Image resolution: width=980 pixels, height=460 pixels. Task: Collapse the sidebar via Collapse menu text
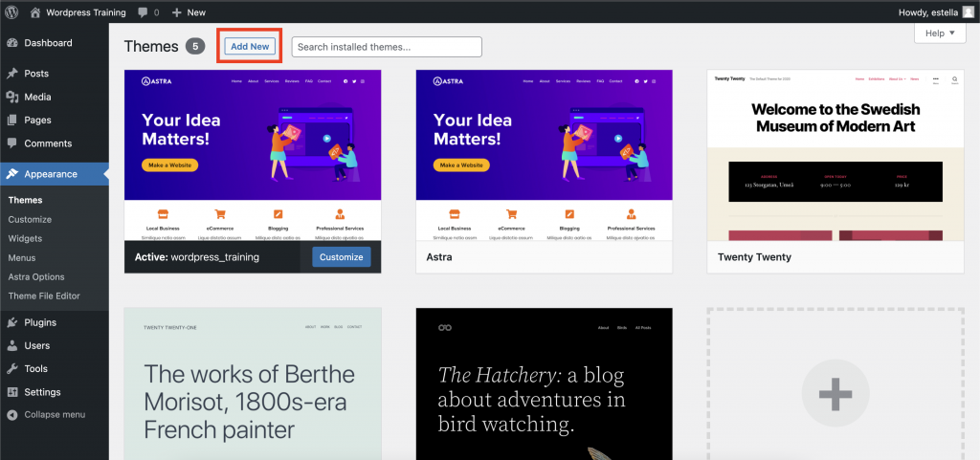click(x=55, y=415)
